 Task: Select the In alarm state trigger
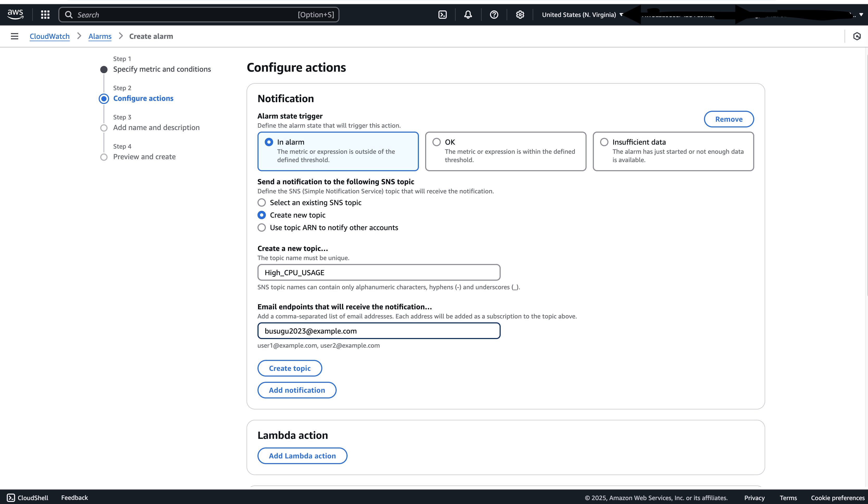pyautogui.click(x=338, y=151)
